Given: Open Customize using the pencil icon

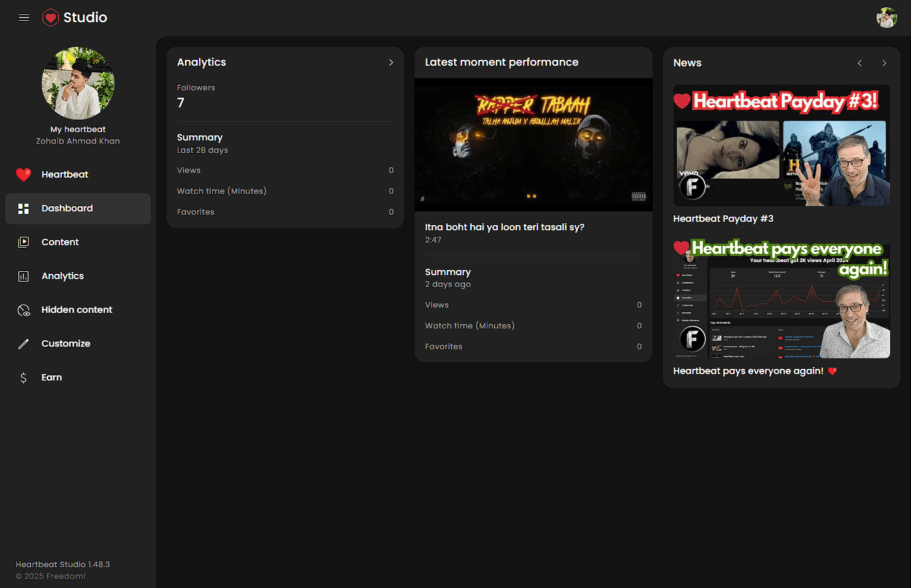Looking at the screenshot, I should pos(23,343).
